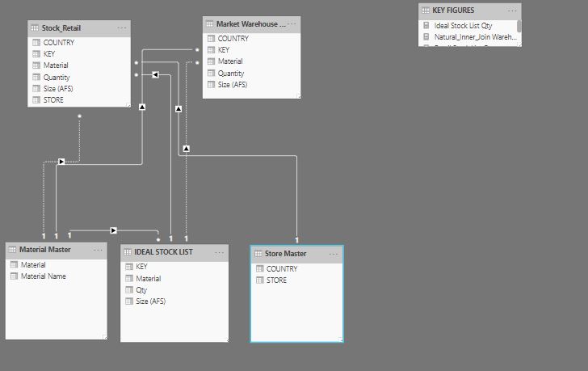Select the Size (AFS) field in Market Warehouse
Image resolution: width=588 pixels, height=371 pixels.
251,84
